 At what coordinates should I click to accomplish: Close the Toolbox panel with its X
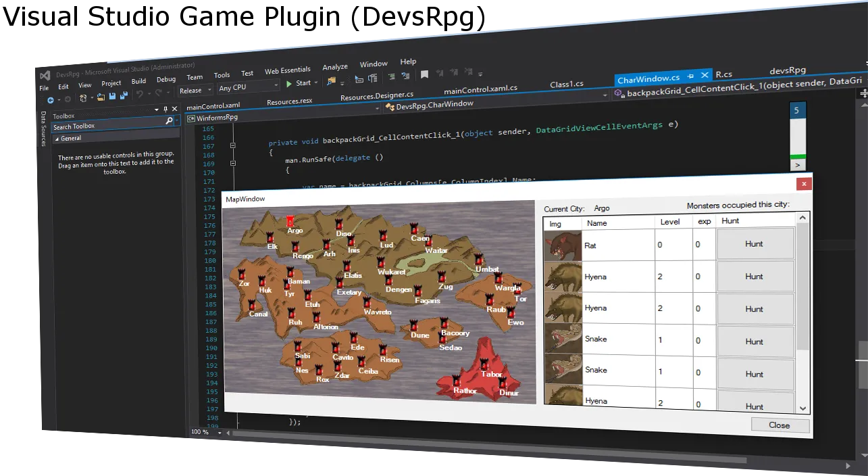[x=174, y=109]
